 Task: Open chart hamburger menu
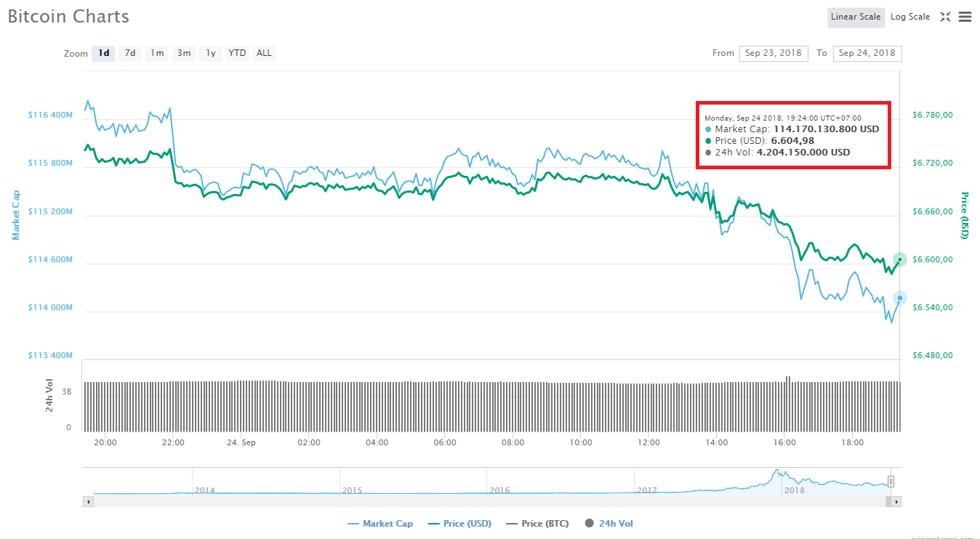tap(965, 17)
